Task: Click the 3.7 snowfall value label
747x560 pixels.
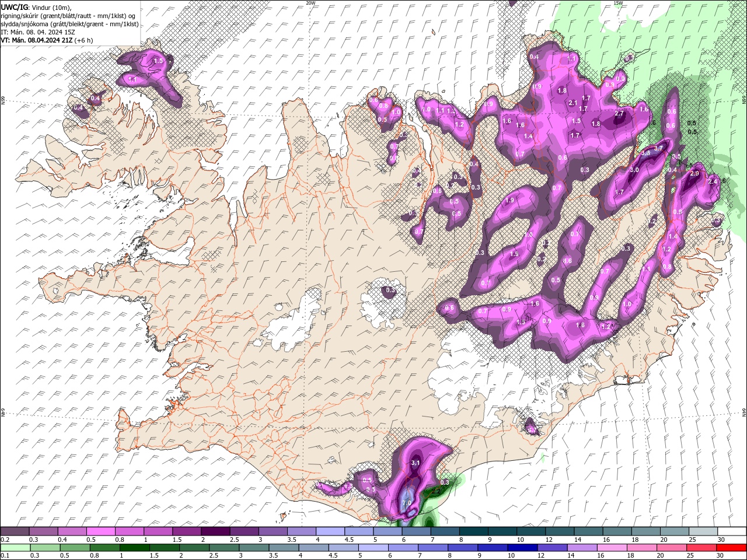Action: pyautogui.click(x=658, y=149)
